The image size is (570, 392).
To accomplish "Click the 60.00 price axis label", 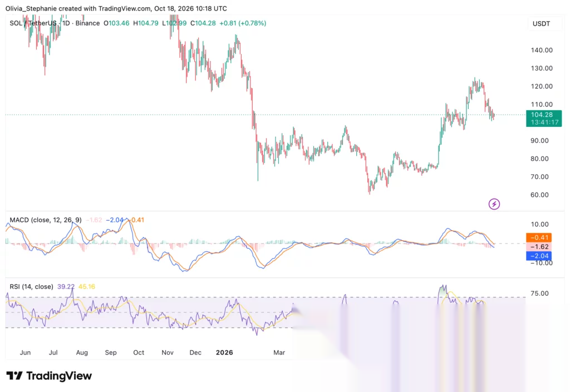I will tap(539, 195).
